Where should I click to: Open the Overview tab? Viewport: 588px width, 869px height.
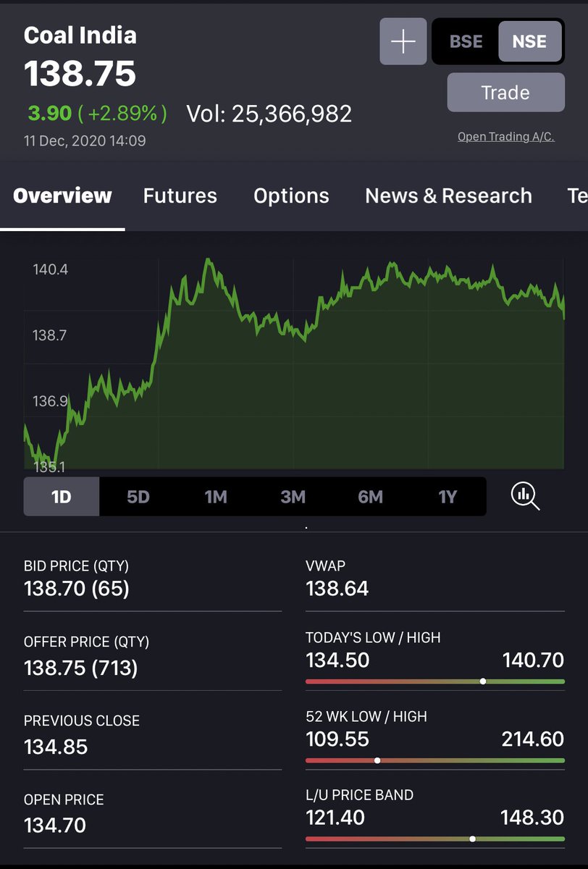(62, 196)
